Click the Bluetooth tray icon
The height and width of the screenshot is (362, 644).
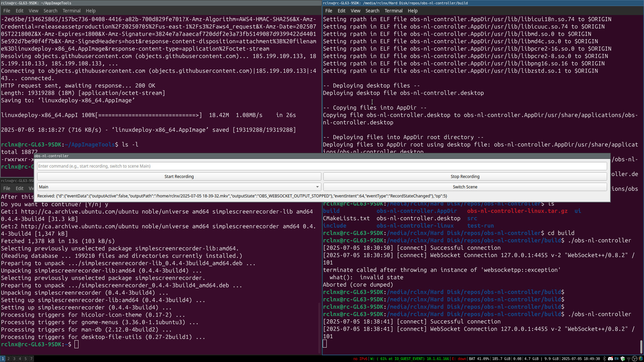[604, 359]
